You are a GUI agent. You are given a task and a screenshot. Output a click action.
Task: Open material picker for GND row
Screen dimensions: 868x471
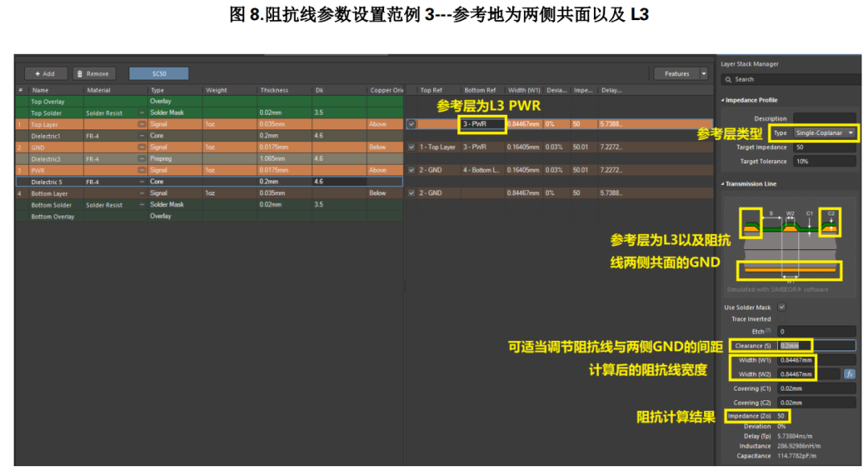[x=141, y=147]
